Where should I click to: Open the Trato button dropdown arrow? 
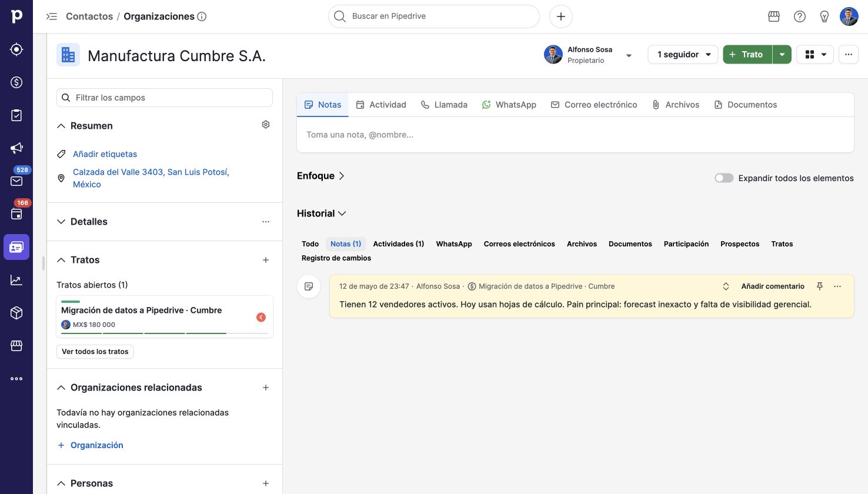[x=782, y=55]
